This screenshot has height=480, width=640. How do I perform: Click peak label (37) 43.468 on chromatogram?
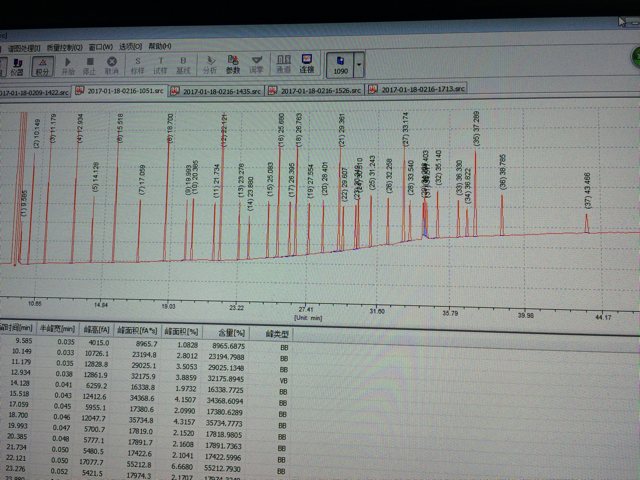pyautogui.click(x=587, y=190)
